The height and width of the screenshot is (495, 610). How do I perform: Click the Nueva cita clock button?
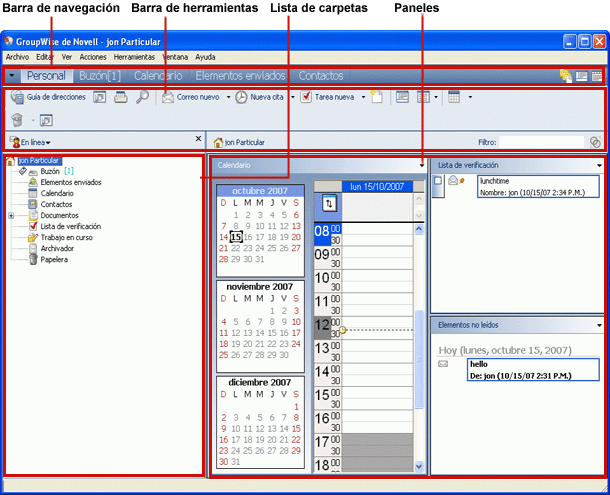point(259,97)
